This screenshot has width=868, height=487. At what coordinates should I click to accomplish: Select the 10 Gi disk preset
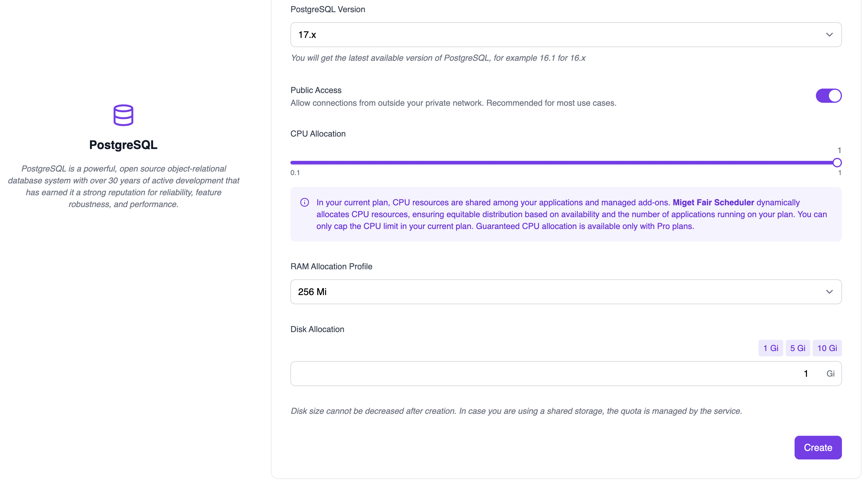point(827,348)
